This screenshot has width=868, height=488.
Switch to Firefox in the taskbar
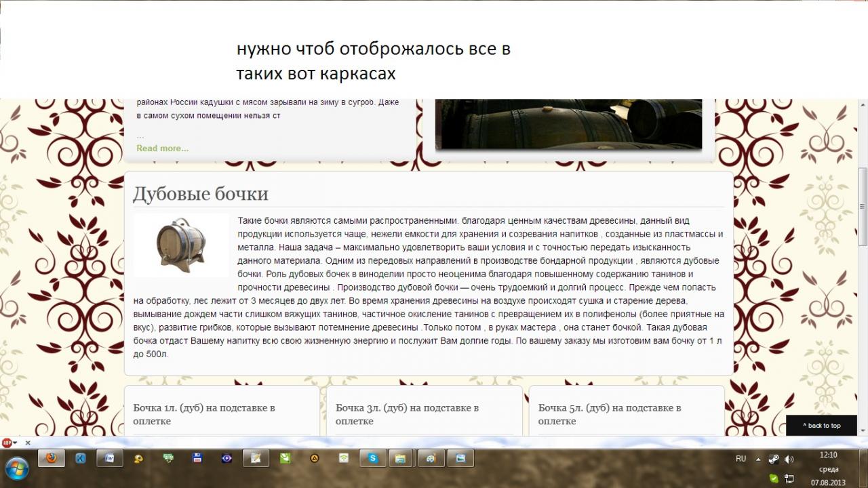click(52, 459)
